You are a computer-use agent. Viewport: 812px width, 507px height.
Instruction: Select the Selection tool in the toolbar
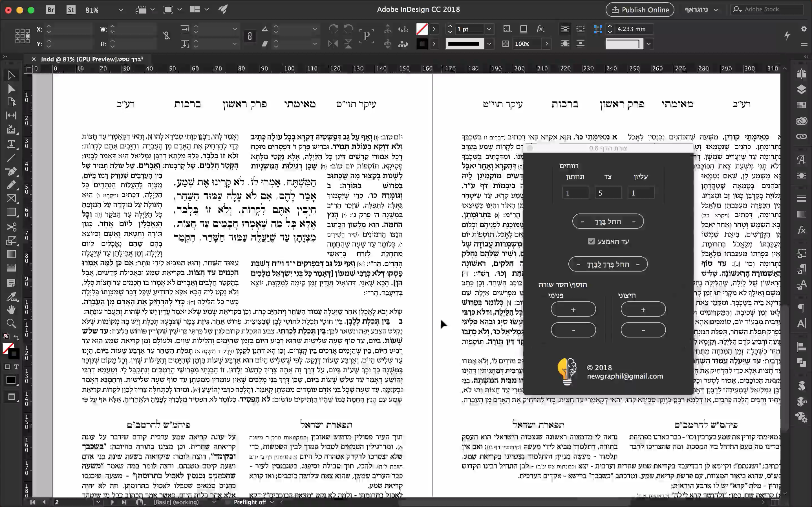pos(11,75)
